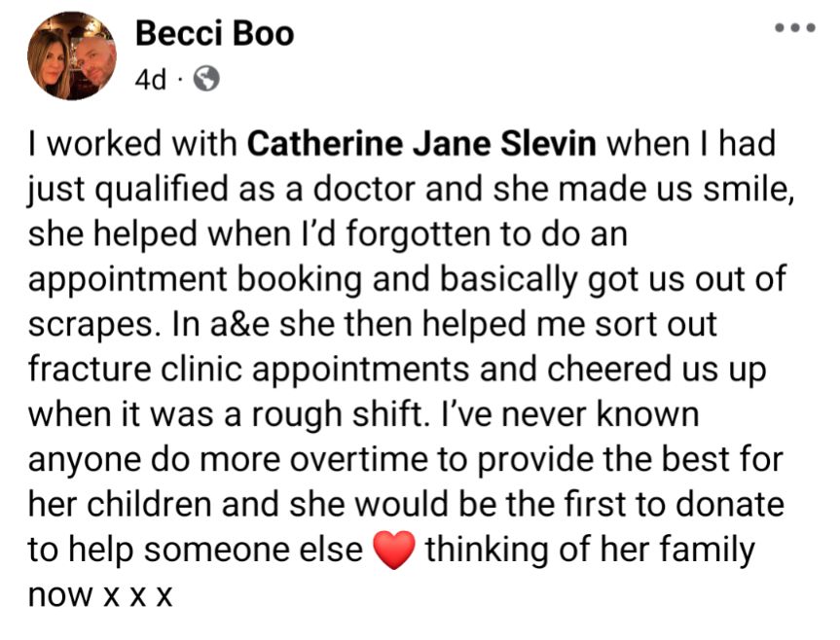The width and height of the screenshot is (840, 640).
Task: Click the "4d" post timestamp
Action: 151,79
